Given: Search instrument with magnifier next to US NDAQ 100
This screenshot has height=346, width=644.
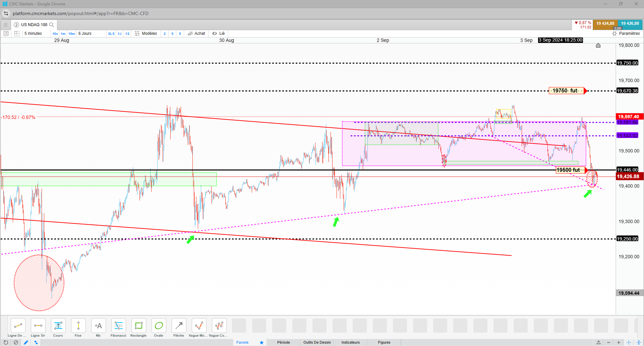Looking at the screenshot, I should [x=52, y=25].
